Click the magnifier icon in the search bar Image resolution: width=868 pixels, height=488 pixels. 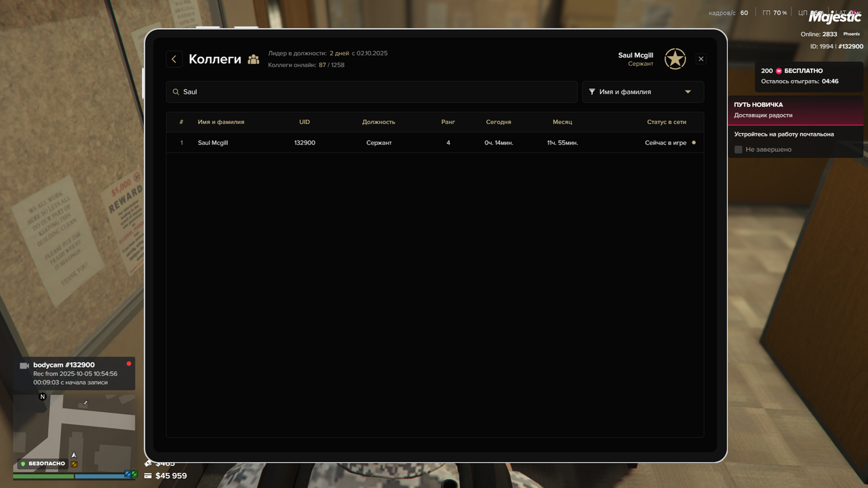[176, 92]
